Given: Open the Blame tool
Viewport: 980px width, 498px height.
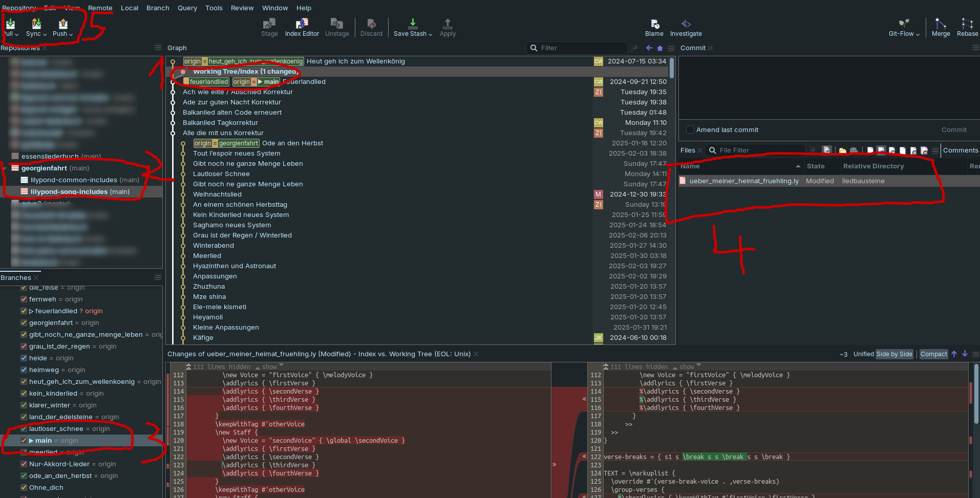Looking at the screenshot, I should click(654, 24).
